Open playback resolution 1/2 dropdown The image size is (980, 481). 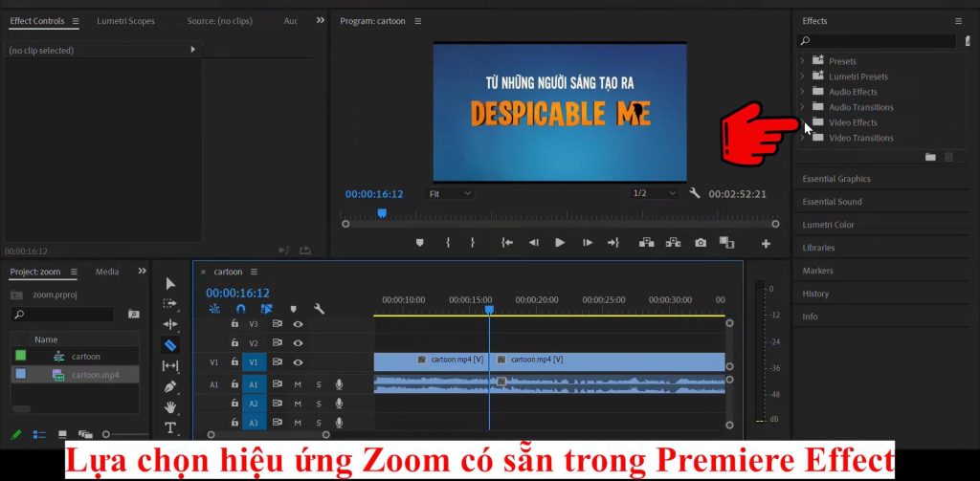[x=655, y=194]
